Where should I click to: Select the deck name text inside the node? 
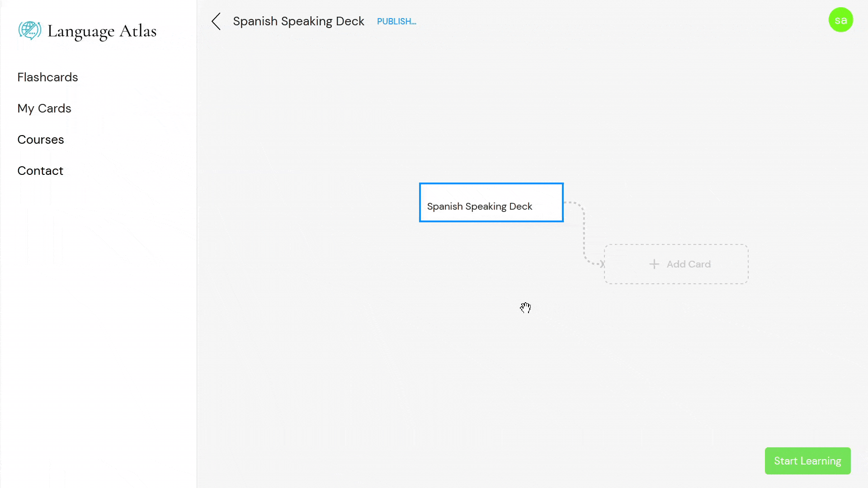[x=480, y=206]
